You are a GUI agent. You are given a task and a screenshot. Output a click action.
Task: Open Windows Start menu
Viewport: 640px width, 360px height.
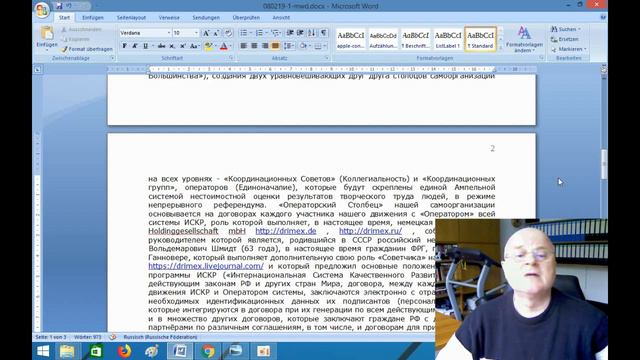coord(43,351)
